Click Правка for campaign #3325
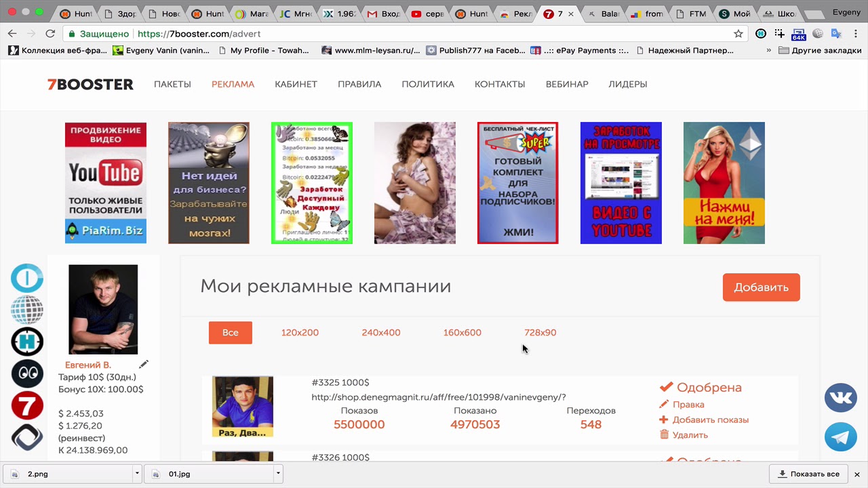Image resolution: width=868 pixels, height=488 pixels. point(688,405)
